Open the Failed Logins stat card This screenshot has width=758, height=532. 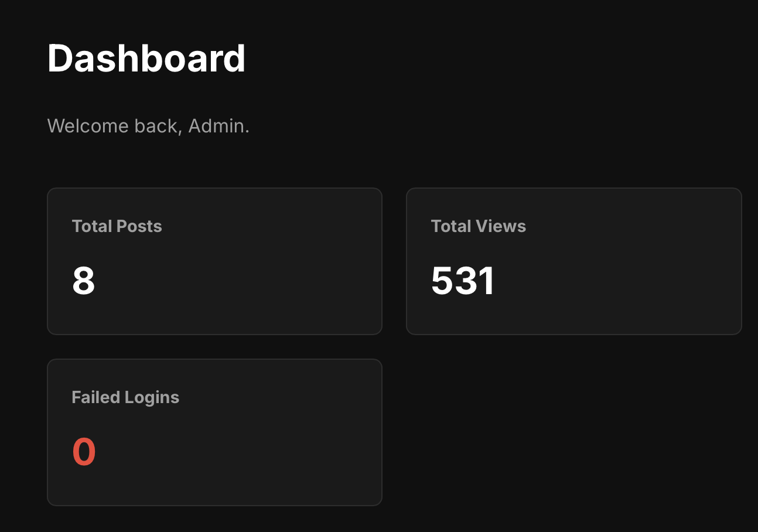214,432
